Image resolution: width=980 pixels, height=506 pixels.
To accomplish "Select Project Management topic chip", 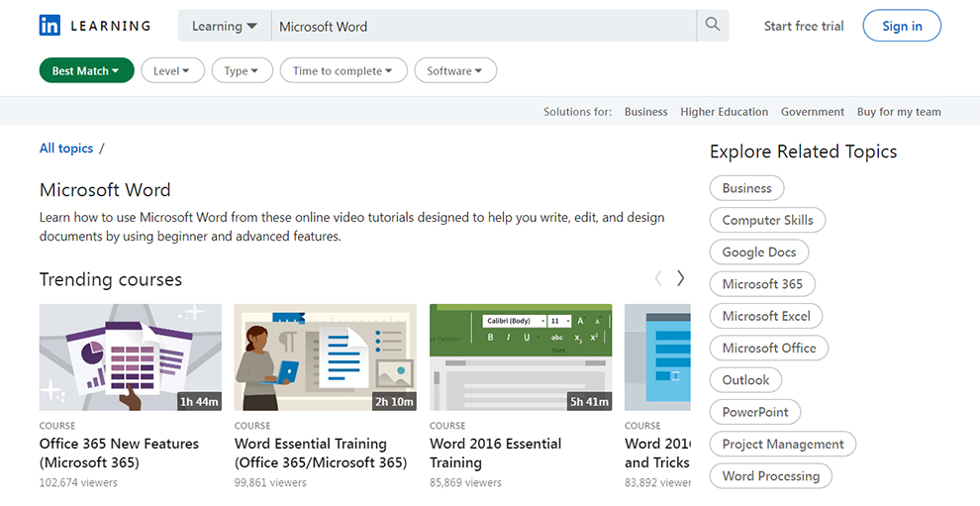I will 782,444.
